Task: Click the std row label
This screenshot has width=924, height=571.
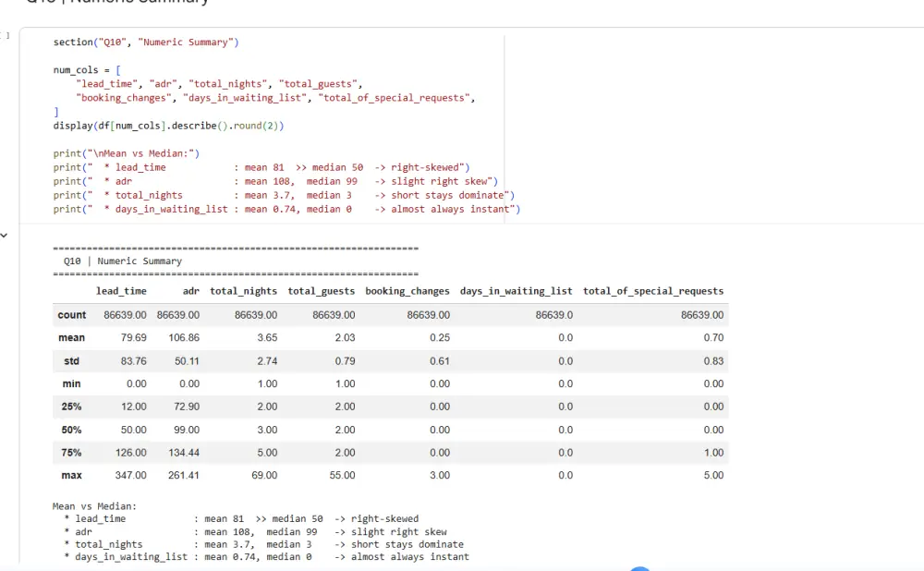Action: pos(72,361)
